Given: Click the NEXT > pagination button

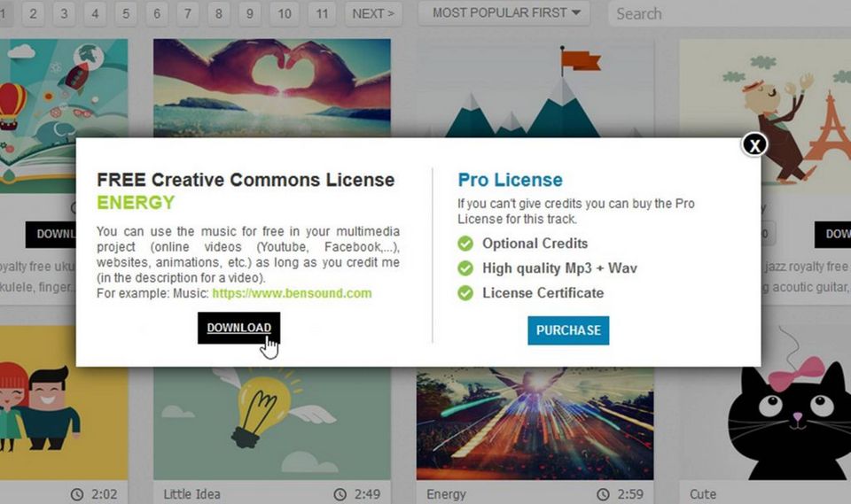Looking at the screenshot, I should [x=373, y=13].
